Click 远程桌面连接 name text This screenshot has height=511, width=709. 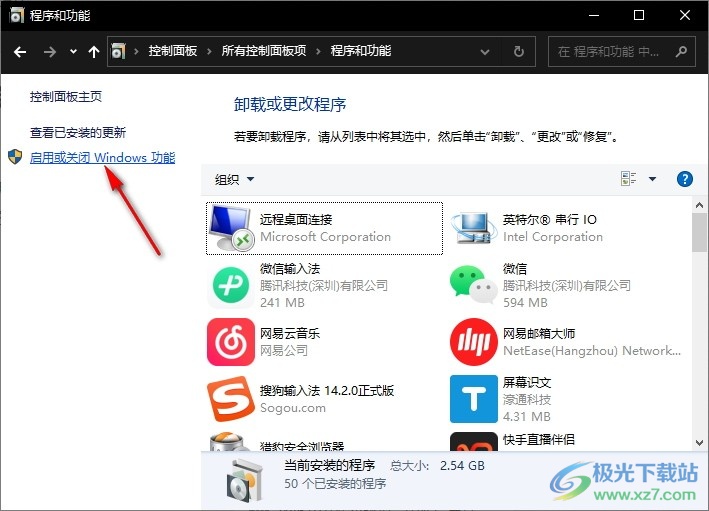[296, 220]
